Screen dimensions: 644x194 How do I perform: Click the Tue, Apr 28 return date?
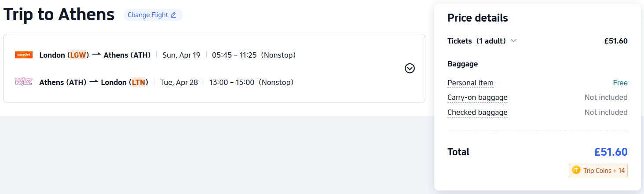179,82
